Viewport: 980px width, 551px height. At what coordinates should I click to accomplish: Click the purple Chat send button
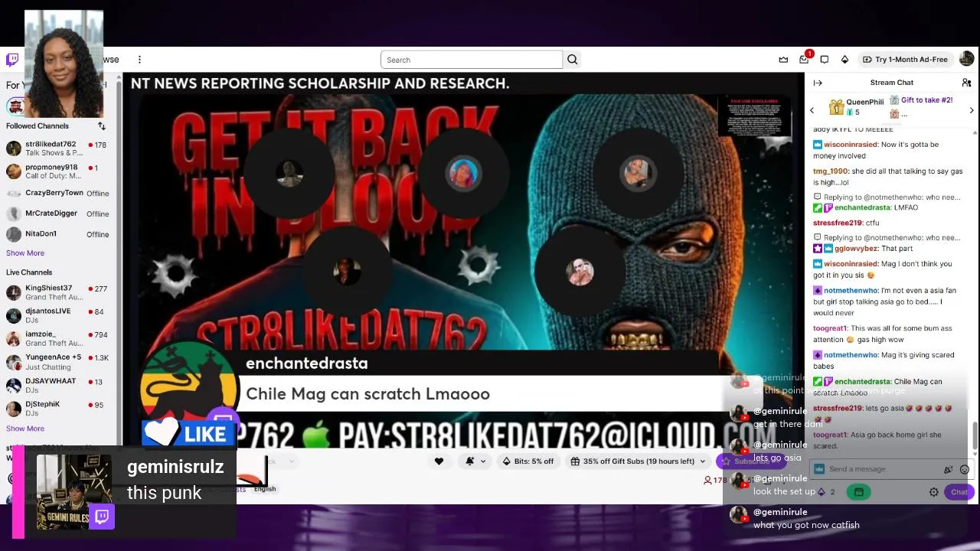(x=959, y=492)
